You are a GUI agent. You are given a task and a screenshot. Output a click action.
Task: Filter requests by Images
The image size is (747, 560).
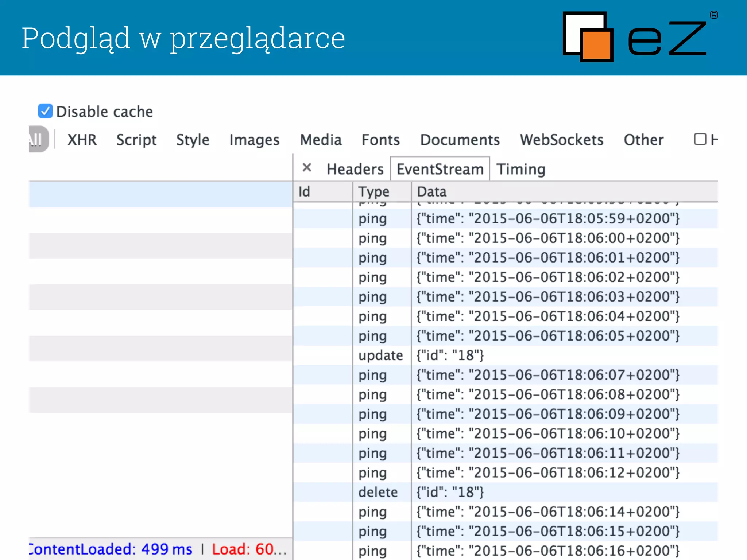(x=254, y=140)
